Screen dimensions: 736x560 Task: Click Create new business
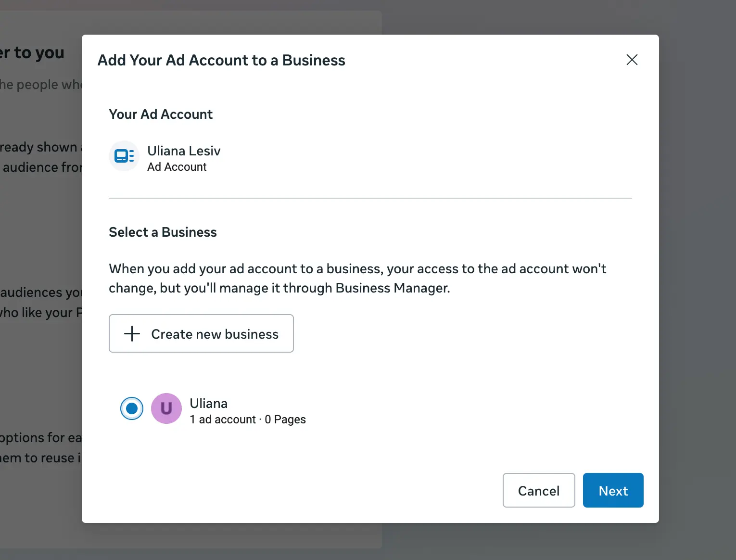click(201, 333)
